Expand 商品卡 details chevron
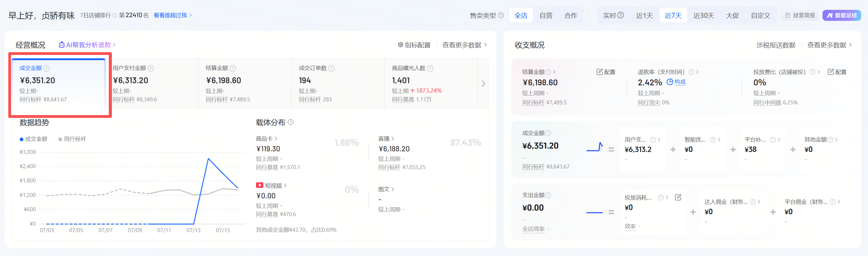This screenshot has width=868, height=256. click(x=276, y=139)
